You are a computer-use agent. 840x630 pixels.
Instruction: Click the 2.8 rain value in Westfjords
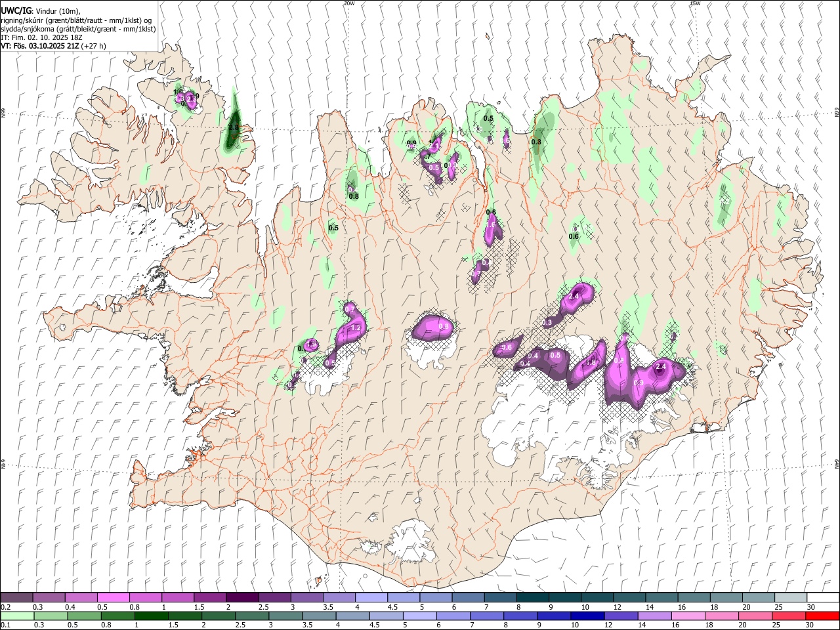click(234, 127)
